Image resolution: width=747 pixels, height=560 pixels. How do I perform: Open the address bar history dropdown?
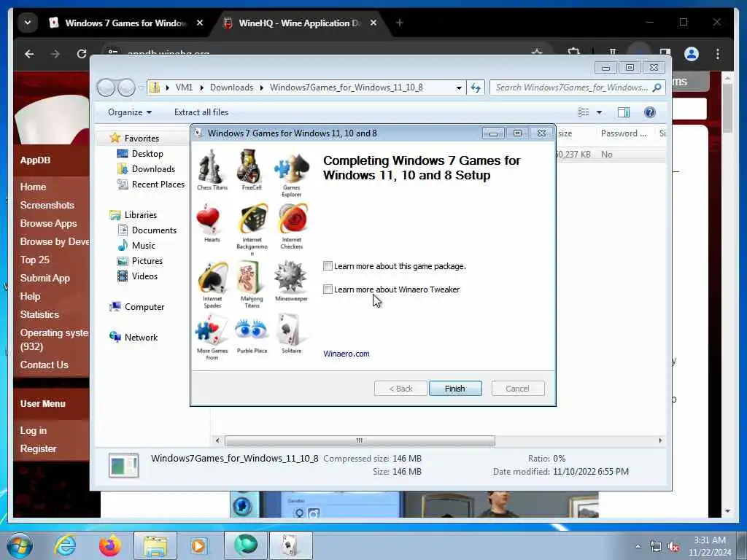click(459, 87)
